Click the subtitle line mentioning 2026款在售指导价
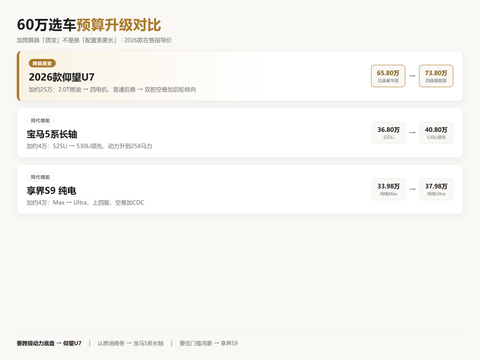 coord(94,40)
